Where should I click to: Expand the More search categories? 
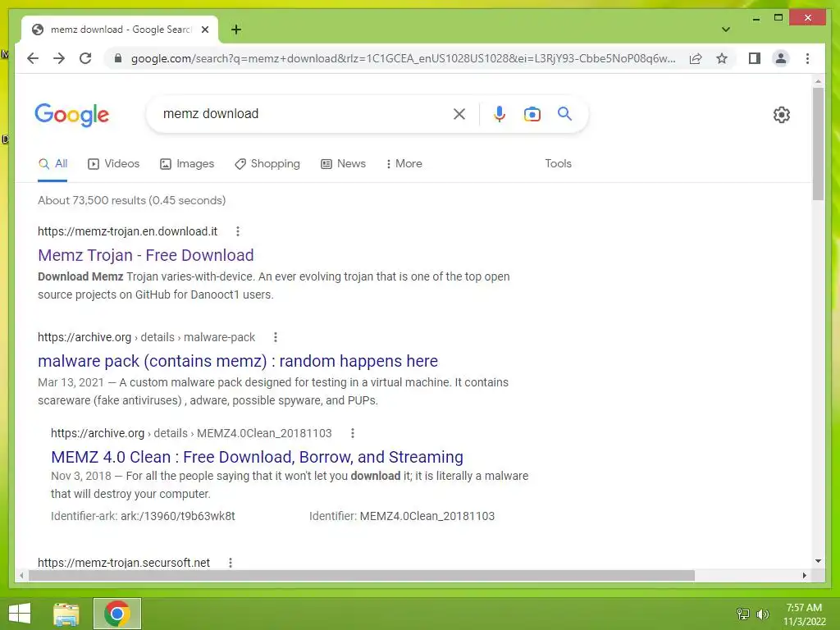click(404, 164)
